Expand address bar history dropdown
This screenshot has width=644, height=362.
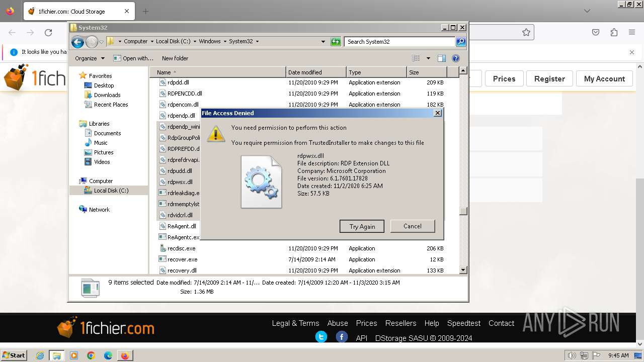pos(323,42)
